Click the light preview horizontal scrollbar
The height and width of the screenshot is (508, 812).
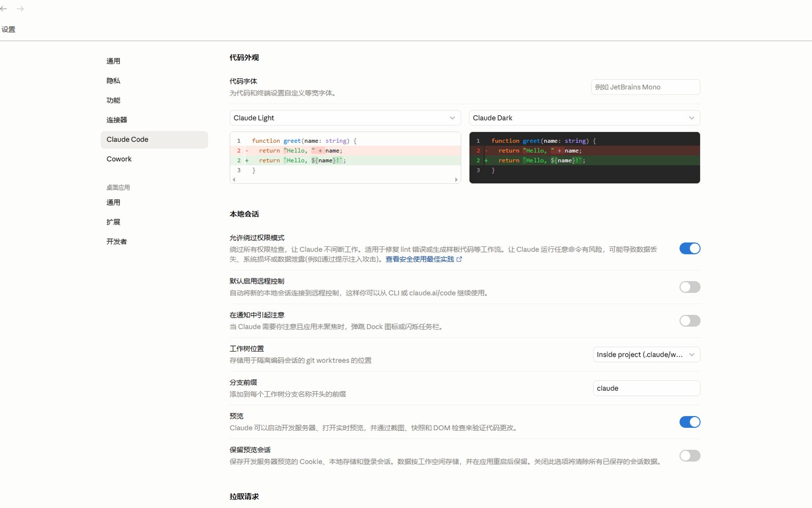click(345, 179)
